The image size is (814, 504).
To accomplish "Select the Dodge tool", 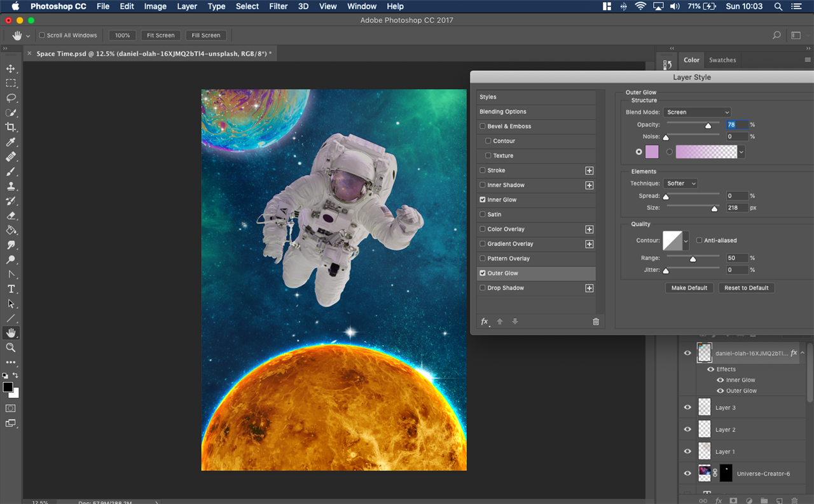I will tap(11, 259).
